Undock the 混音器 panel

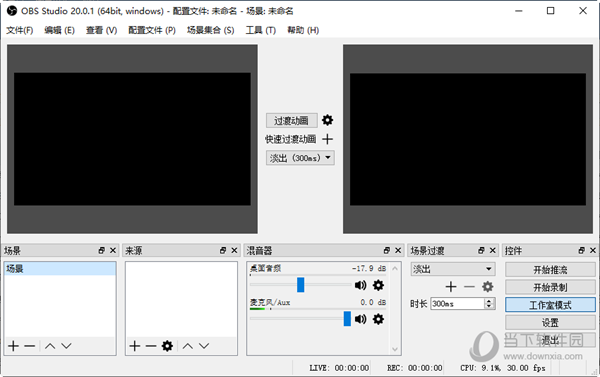pos(387,250)
